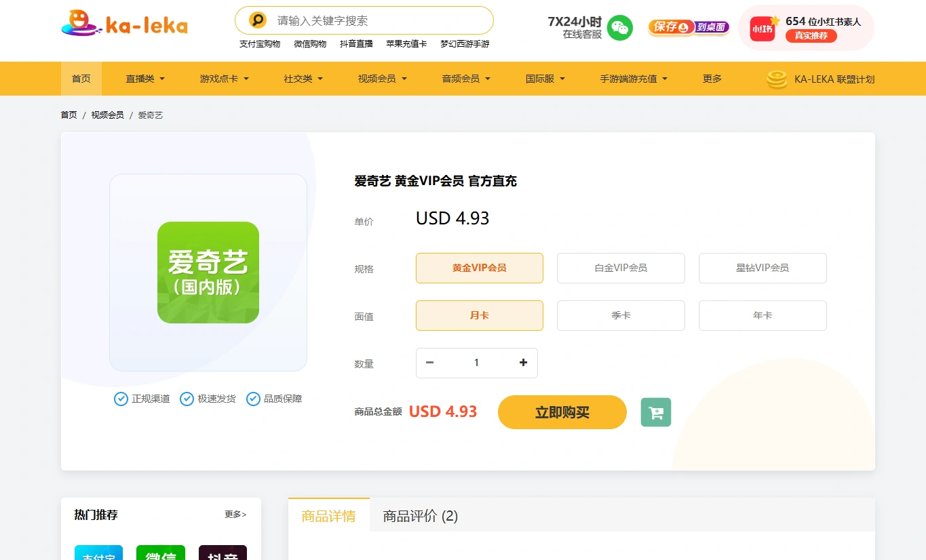Click the 热门推荐 heading
Viewport: 926px width, 560px height.
tap(96, 515)
